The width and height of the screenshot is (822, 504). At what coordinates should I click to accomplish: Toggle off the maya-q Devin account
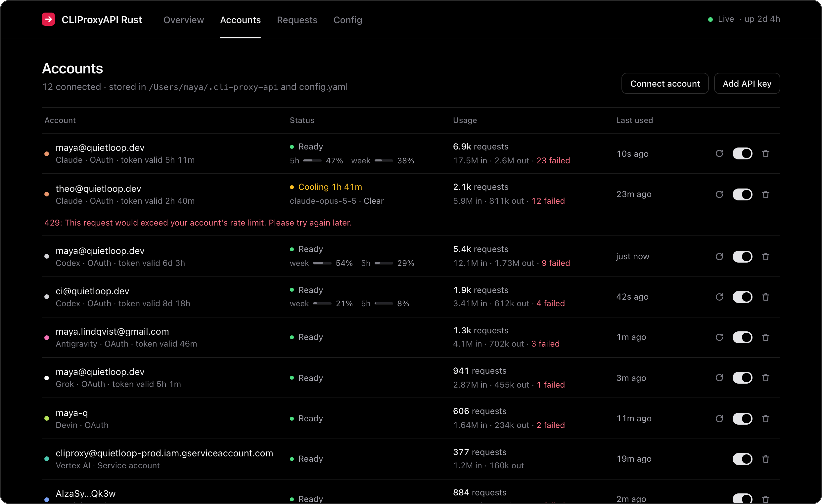pos(742,418)
